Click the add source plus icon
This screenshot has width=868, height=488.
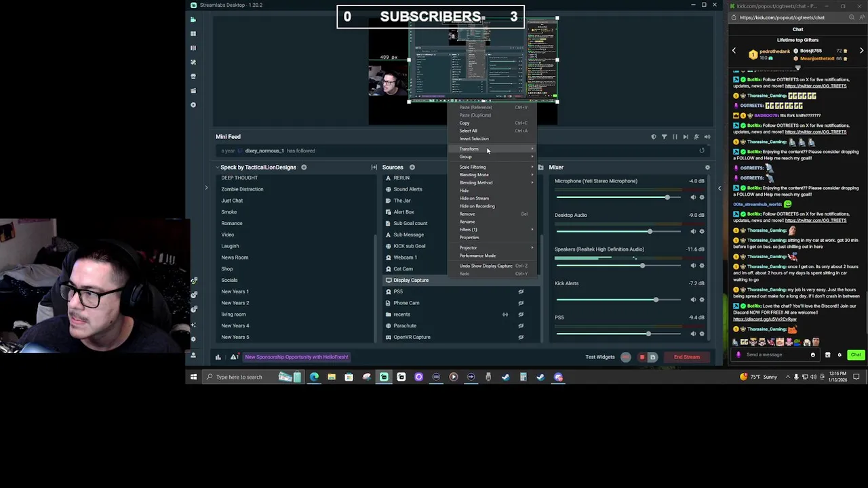pos(412,167)
